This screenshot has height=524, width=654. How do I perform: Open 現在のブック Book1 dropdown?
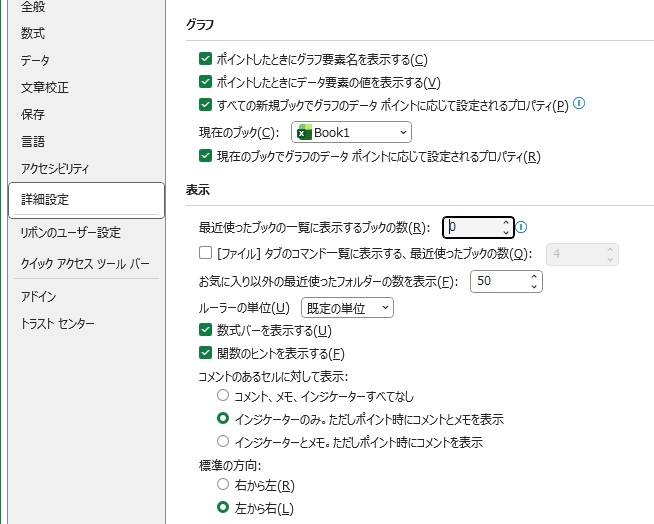(351, 132)
